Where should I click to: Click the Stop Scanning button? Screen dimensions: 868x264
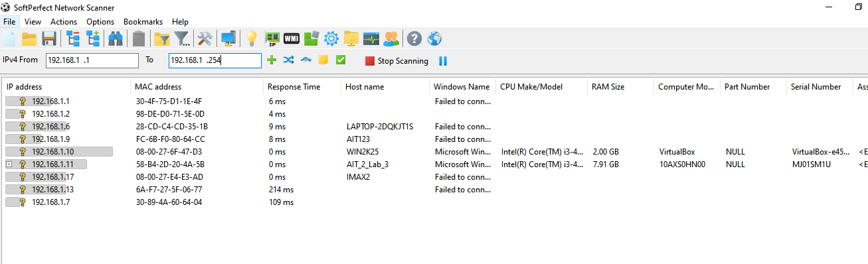[x=396, y=61]
